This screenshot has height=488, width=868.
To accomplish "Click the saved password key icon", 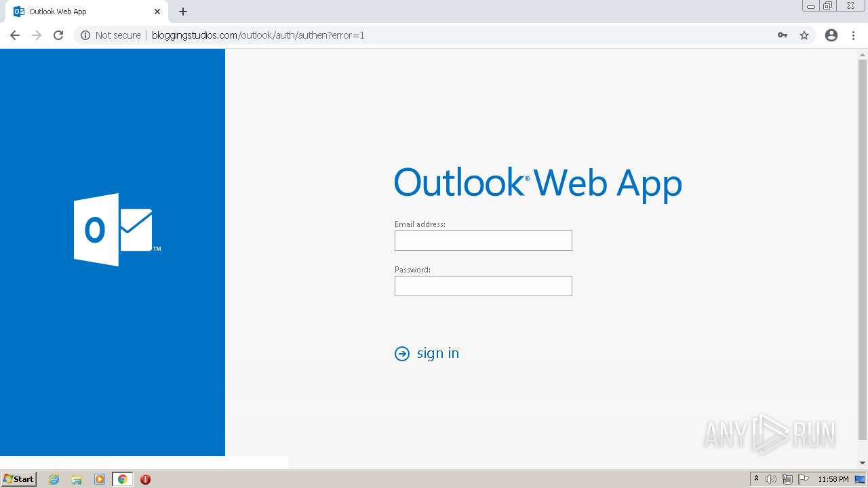I will (783, 35).
